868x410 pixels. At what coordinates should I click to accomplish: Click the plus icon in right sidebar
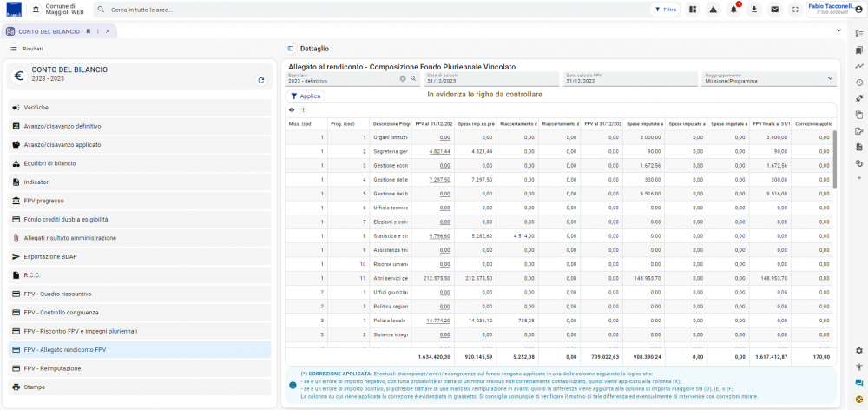[x=859, y=178]
